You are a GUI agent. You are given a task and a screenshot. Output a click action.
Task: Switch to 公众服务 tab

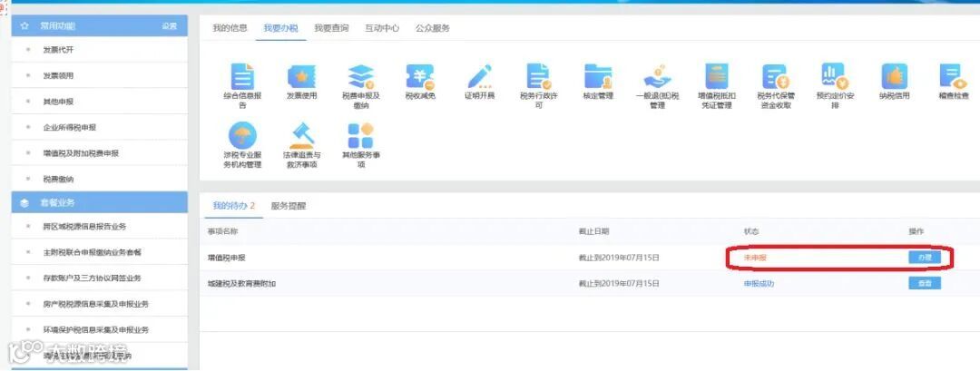pos(433,28)
